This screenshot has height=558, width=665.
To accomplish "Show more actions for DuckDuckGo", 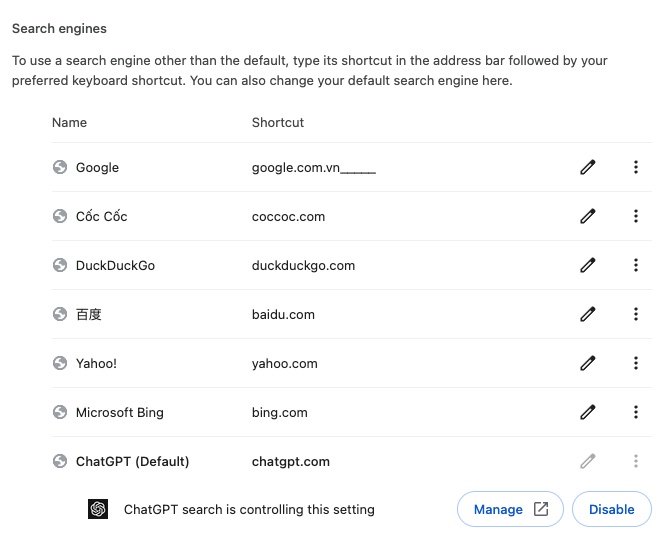I will tap(636, 266).
